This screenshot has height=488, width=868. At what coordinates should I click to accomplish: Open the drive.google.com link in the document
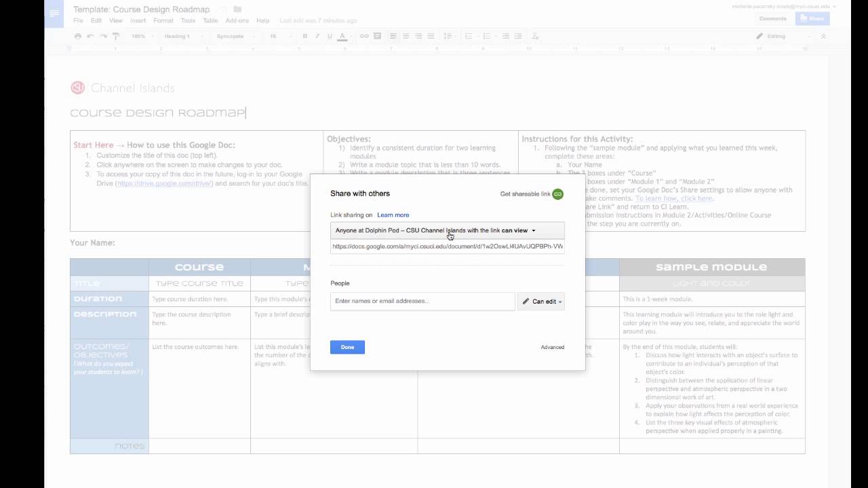click(165, 183)
